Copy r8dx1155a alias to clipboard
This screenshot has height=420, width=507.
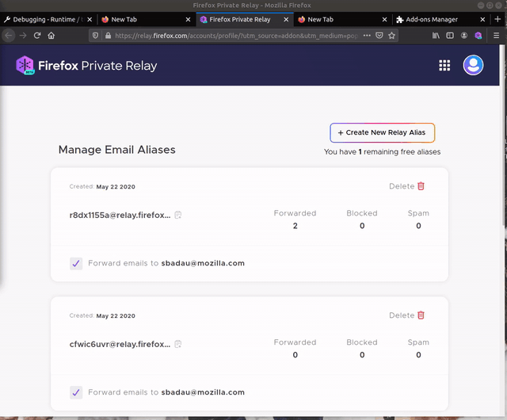[177, 215]
